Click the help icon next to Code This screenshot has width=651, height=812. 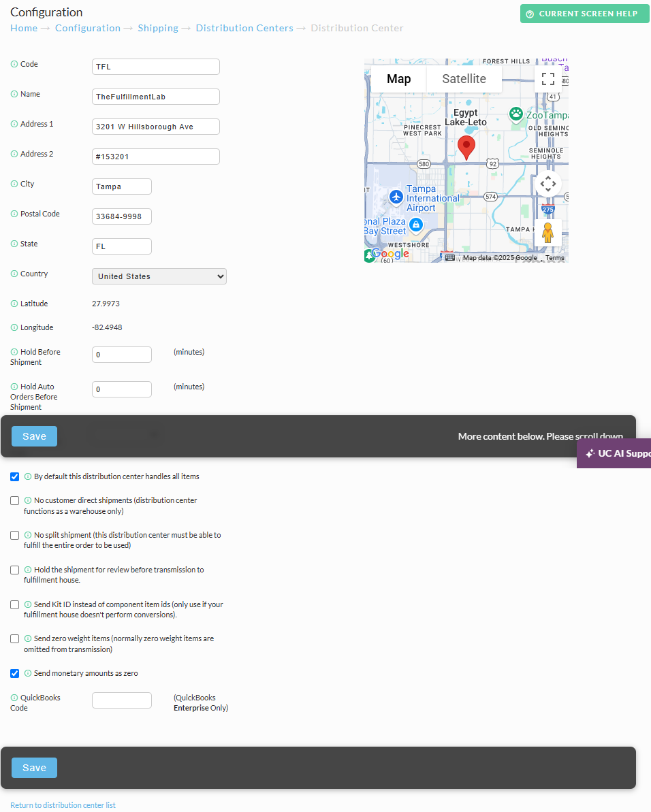point(14,64)
